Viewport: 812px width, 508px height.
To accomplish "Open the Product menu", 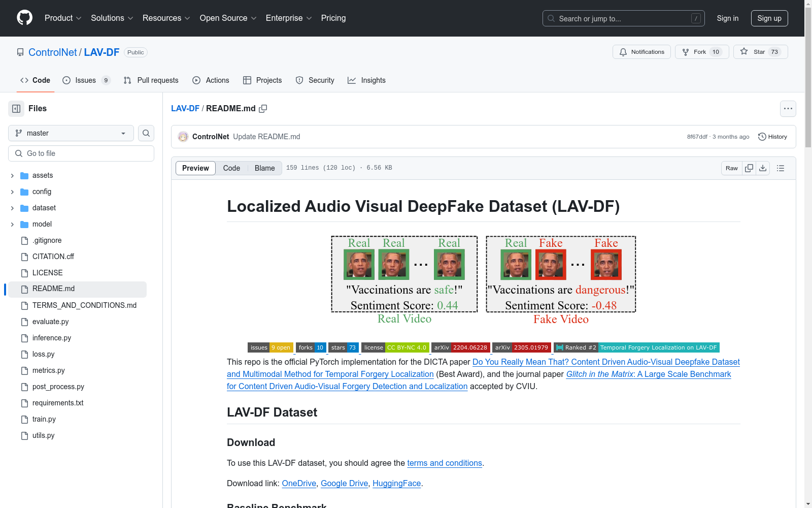I will (x=62, y=18).
